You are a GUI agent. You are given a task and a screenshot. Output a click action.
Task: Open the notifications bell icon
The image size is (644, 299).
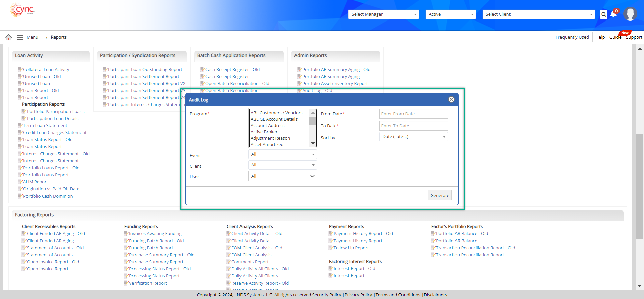point(613,14)
